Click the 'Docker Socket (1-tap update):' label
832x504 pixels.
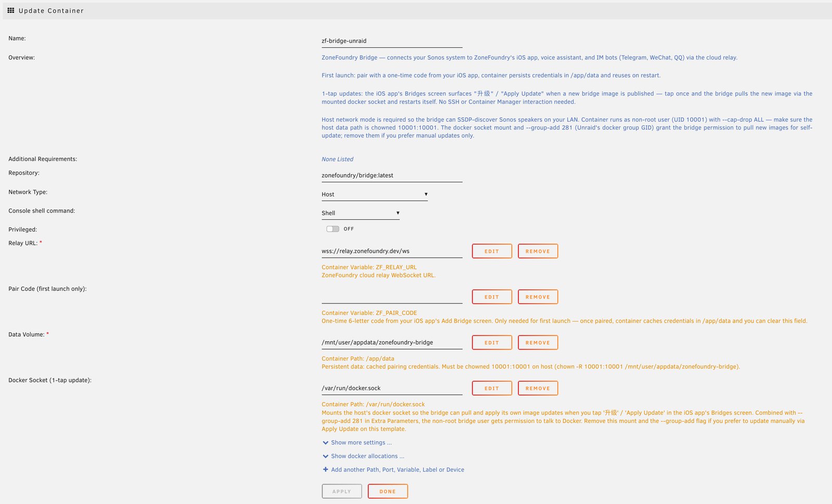[x=50, y=380]
